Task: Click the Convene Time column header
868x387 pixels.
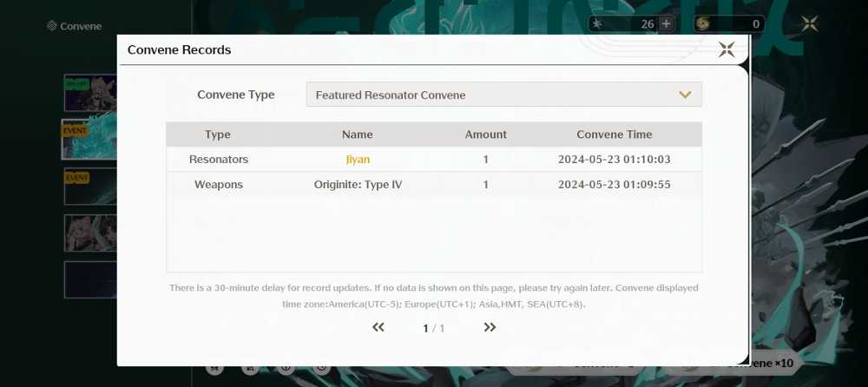Action: pyautogui.click(x=614, y=134)
